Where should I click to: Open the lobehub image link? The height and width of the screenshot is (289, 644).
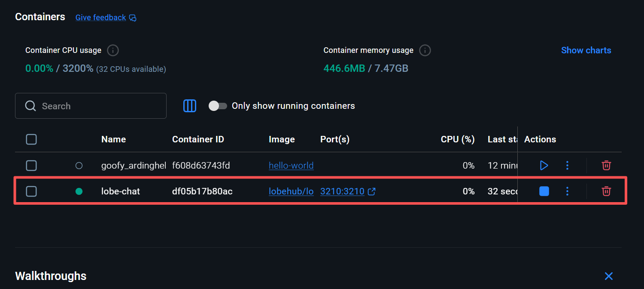pyautogui.click(x=291, y=191)
